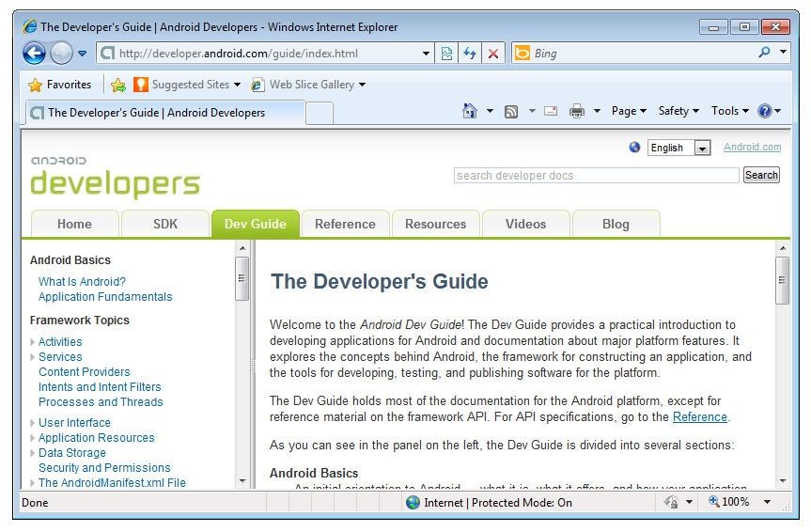Open Security and Permissions link
The width and height of the screenshot is (811, 532).
pos(104,468)
